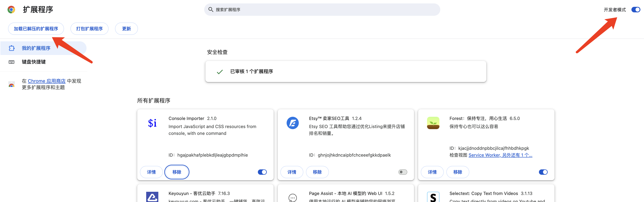This screenshot has width=644, height=202.
Task: Click the Chrome logo icon
Action: pos(11,10)
